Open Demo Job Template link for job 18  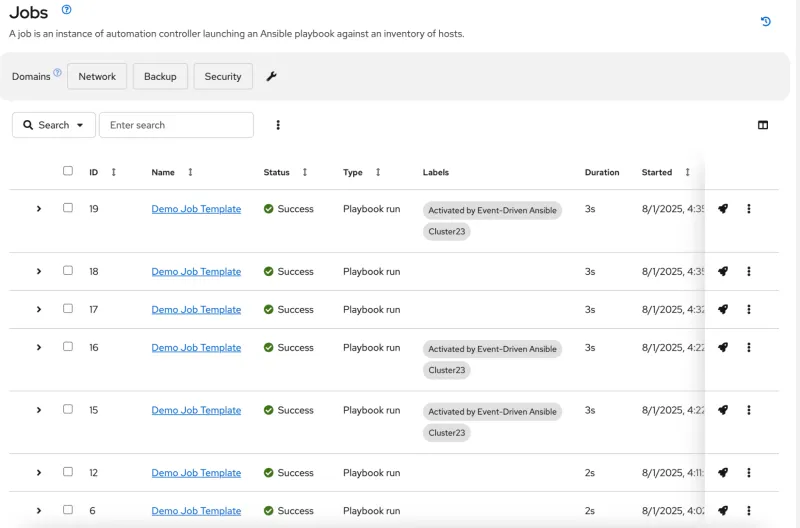196,272
